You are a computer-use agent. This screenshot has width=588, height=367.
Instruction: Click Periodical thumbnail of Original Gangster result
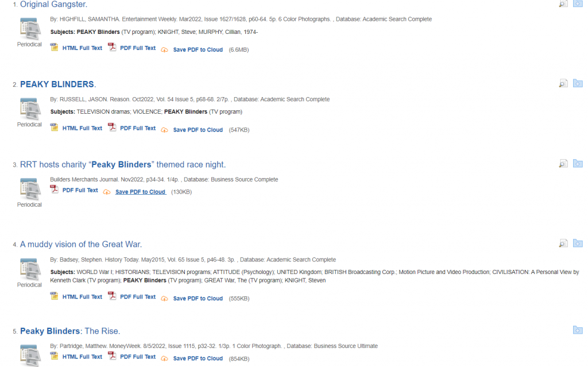coord(30,29)
